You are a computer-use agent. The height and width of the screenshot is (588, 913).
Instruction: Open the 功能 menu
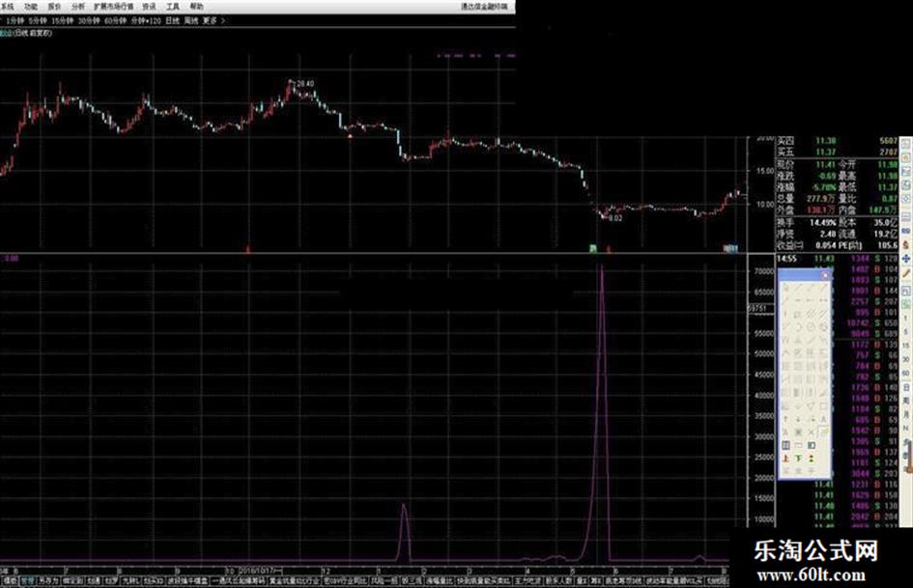(30, 7)
